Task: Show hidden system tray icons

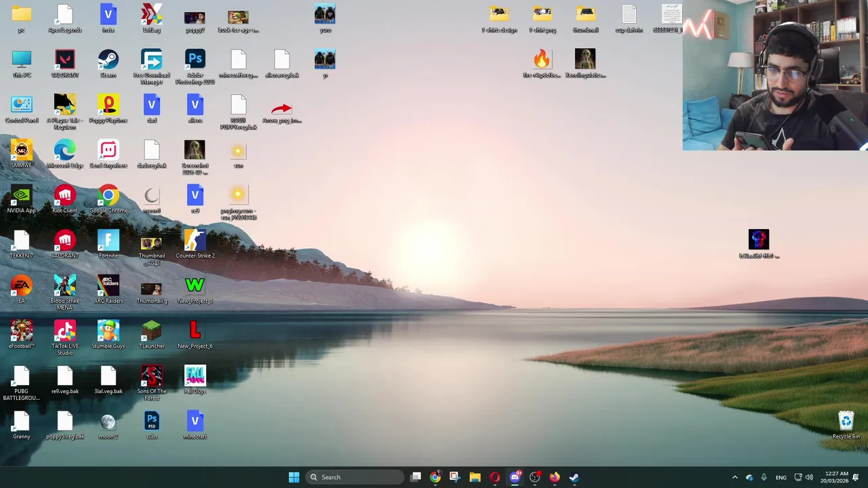Action: 734,477
